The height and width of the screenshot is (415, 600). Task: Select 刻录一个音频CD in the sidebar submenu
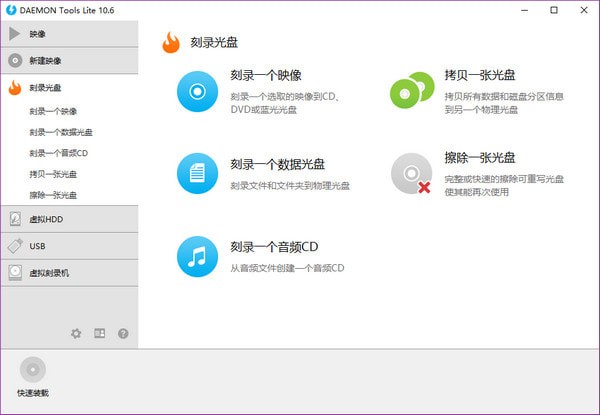59,153
